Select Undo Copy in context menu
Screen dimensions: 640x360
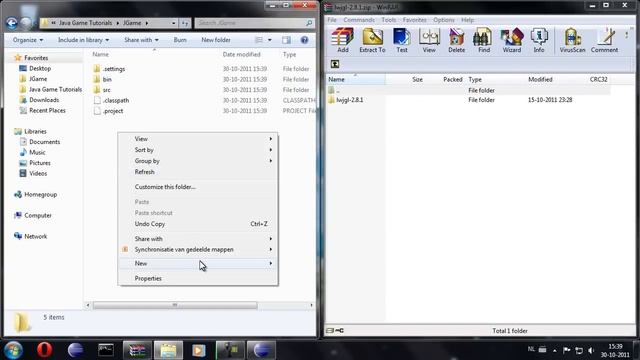(198, 224)
